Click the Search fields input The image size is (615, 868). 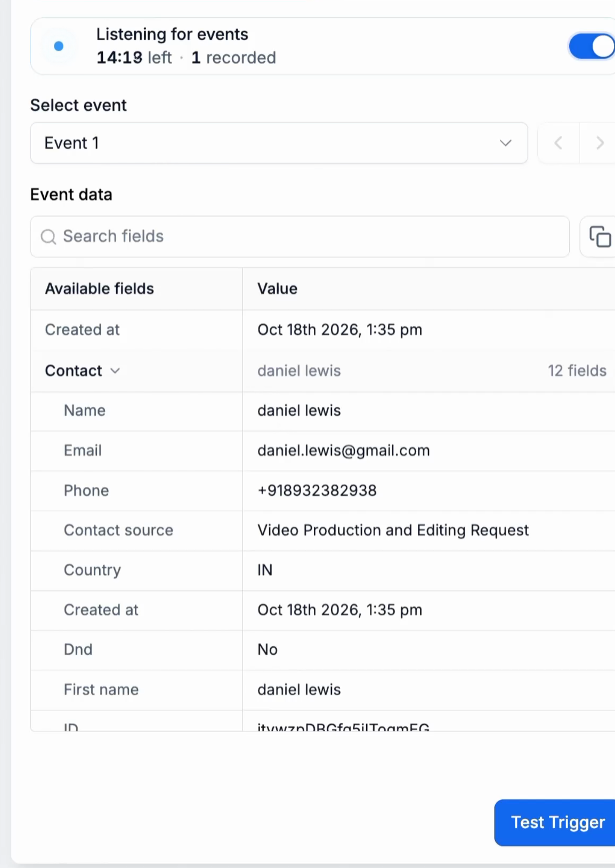point(300,236)
